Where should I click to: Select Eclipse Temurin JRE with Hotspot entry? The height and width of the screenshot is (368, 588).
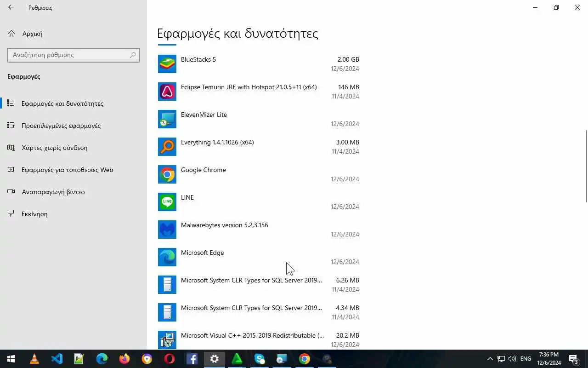click(x=249, y=87)
